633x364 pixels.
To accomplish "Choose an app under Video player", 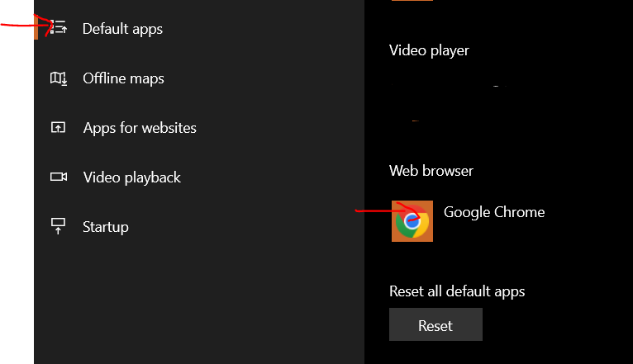I will click(446, 103).
